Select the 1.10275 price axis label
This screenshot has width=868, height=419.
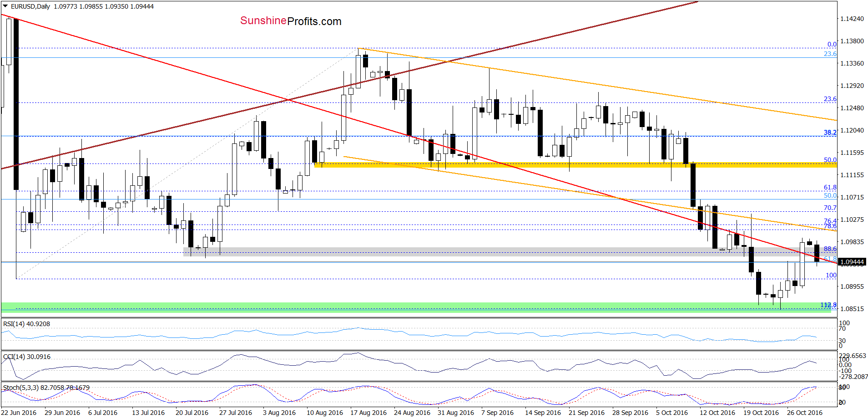[x=852, y=220]
